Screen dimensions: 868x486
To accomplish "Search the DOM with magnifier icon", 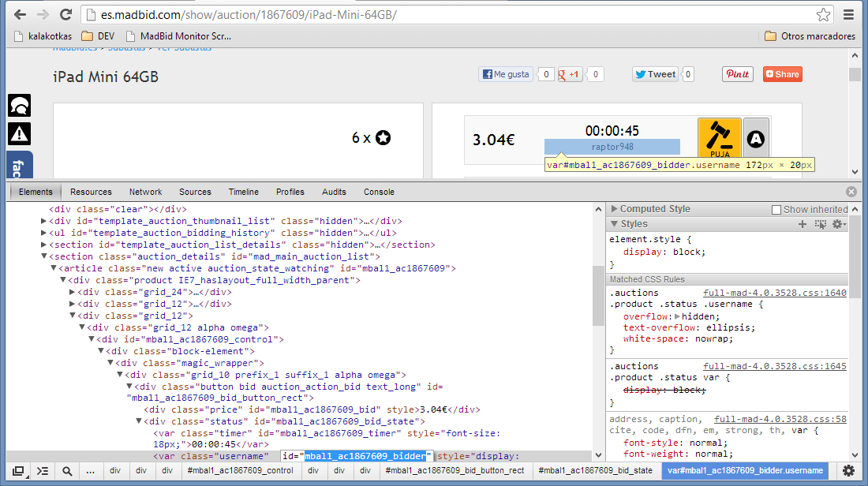I will click(67, 470).
